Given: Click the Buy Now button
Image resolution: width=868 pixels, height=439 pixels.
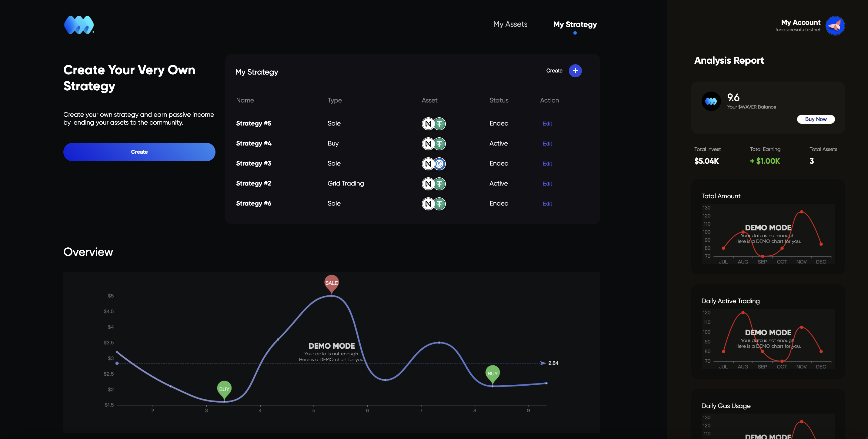Looking at the screenshot, I should coord(816,119).
